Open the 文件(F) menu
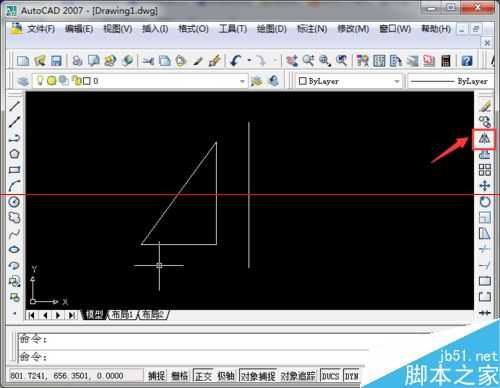Image resolution: width=500 pixels, height=388 pixels. click(41, 29)
